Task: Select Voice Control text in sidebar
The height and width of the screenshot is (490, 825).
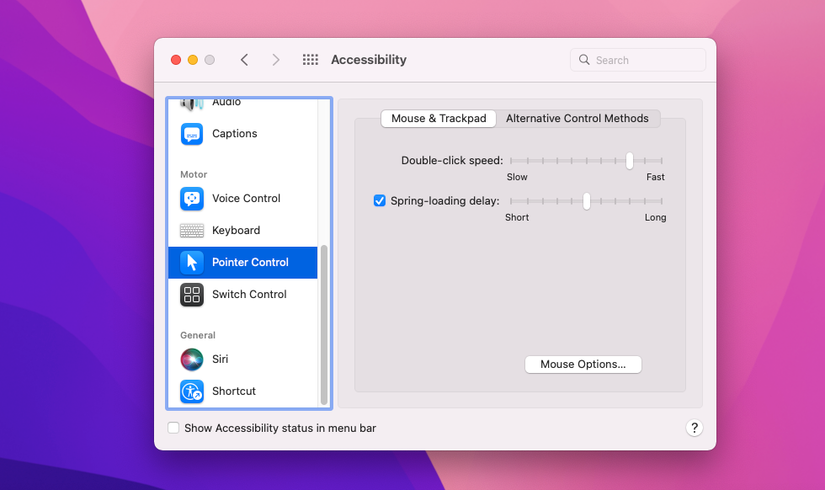Action: point(246,198)
